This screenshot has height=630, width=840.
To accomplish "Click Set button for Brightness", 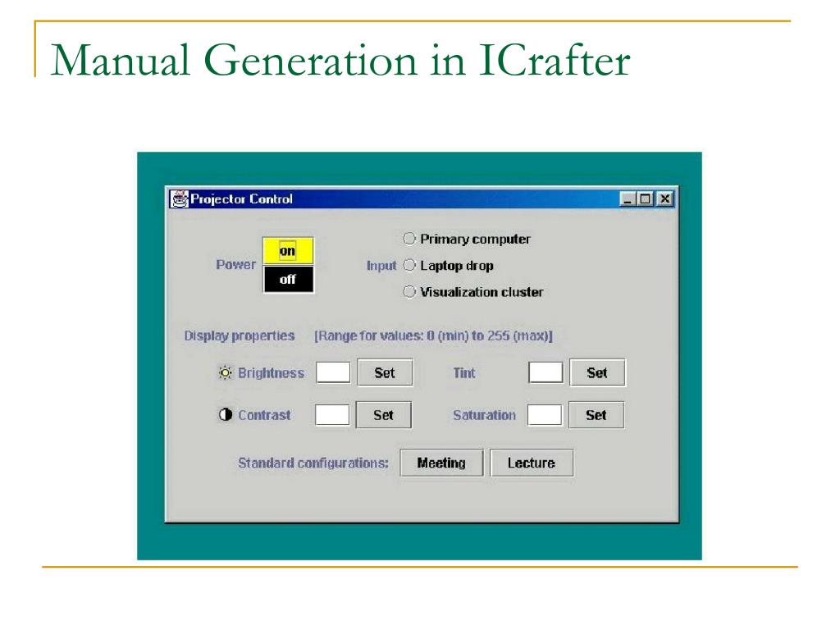I will (x=385, y=372).
